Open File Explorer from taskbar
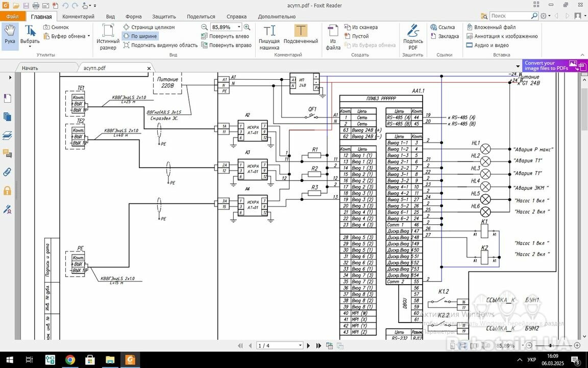 click(x=110, y=360)
